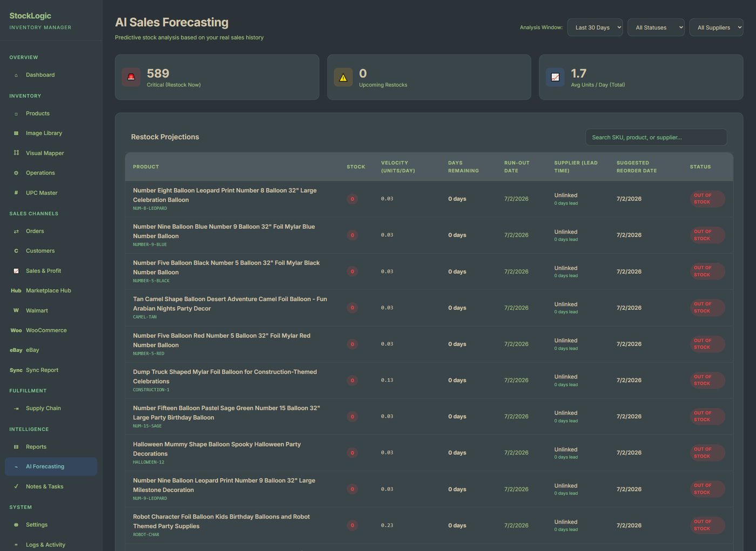Navigate to Supply Chain
Viewport: 756px width, 551px height.
(x=51, y=409)
